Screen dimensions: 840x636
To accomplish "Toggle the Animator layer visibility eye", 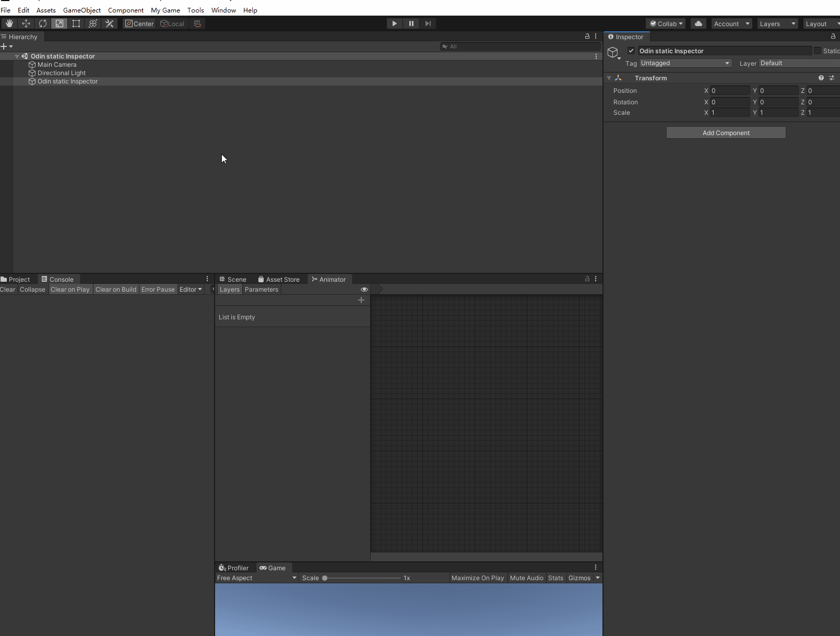I will 364,290.
